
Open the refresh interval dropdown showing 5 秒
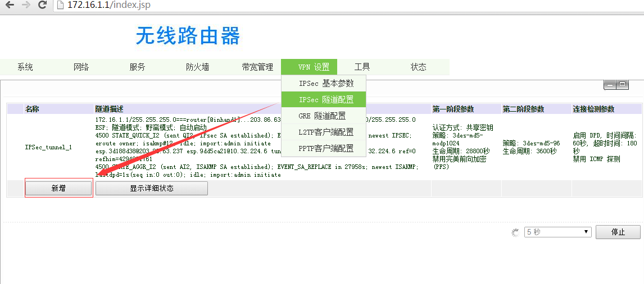coord(557,232)
